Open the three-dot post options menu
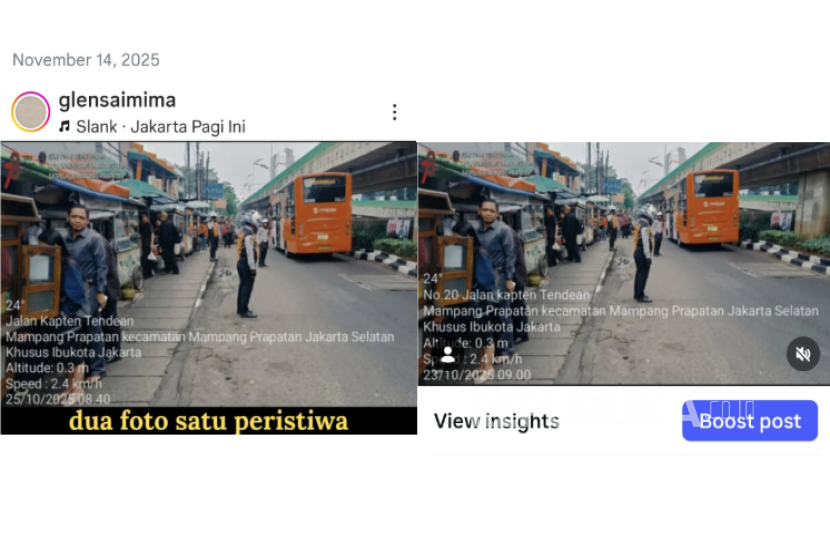830x556 pixels. [x=394, y=112]
